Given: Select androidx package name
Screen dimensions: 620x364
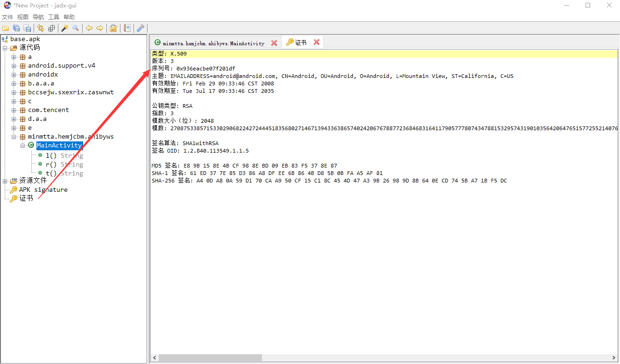Looking at the screenshot, I should point(43,75).
